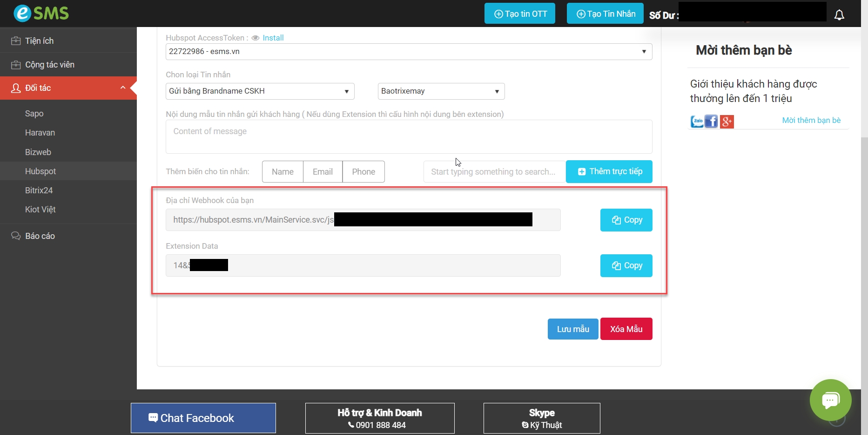Click the Content of message text area
This screenshot has width=868, height=435.
click(x=409, y=137)
